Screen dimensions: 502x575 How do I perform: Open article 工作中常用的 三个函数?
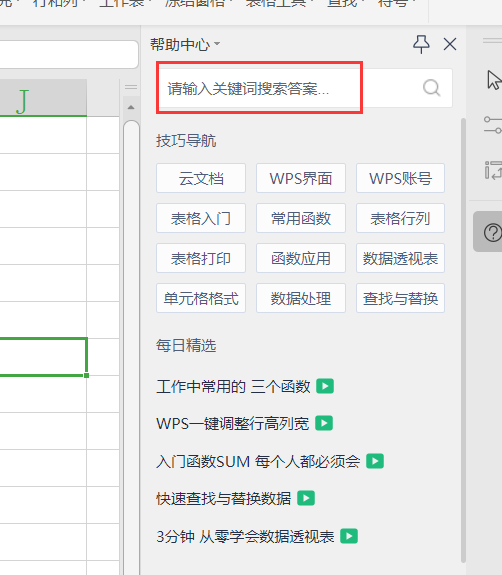[233, 387]
